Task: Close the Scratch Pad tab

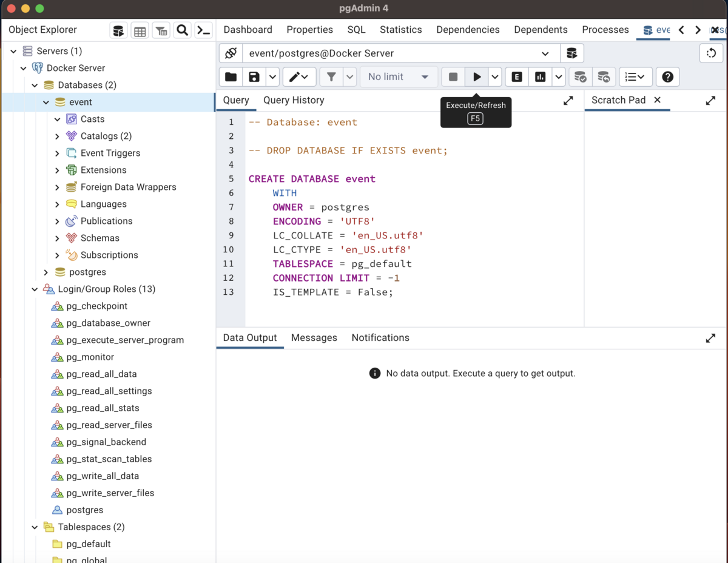Action: (x=658, y=100)
